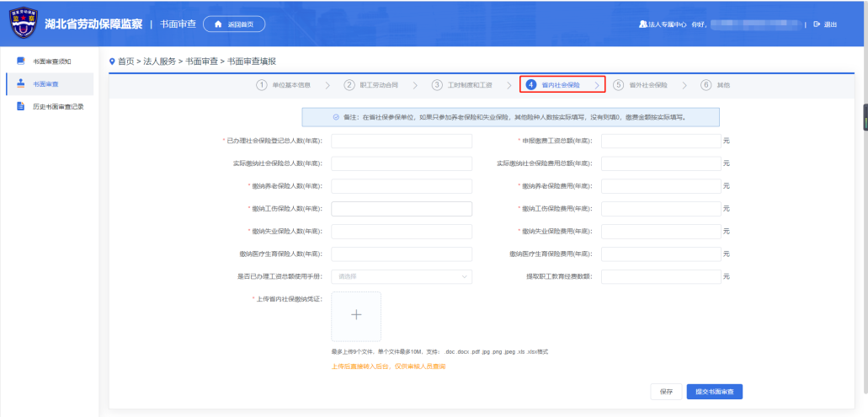Click the 法人专属中心 user icon
868x417 pixels.
(x=644, y=24)
